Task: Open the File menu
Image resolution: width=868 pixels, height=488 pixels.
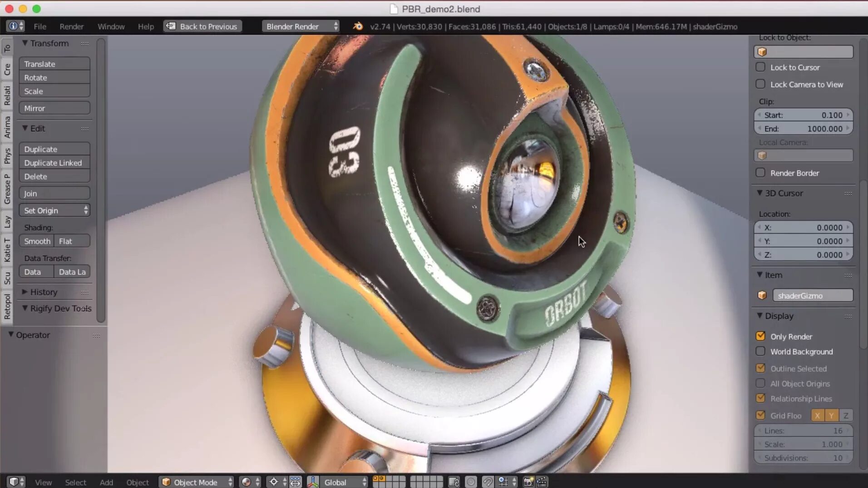Action: click(x=40, y=26)
